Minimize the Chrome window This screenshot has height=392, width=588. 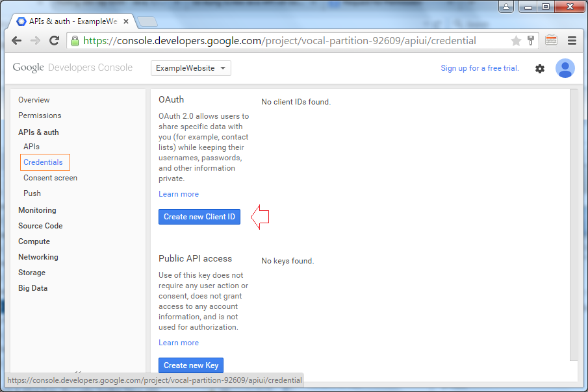tap(528, 6)
